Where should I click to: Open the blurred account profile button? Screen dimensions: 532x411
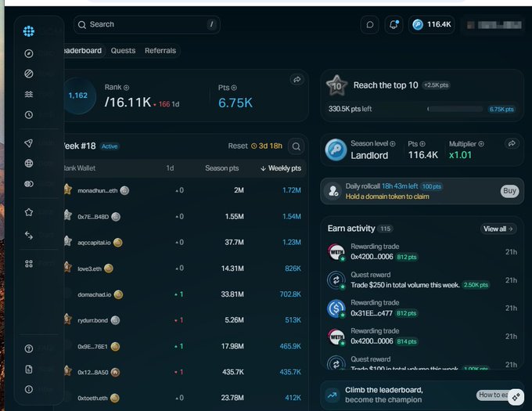[x=494, y=25]
